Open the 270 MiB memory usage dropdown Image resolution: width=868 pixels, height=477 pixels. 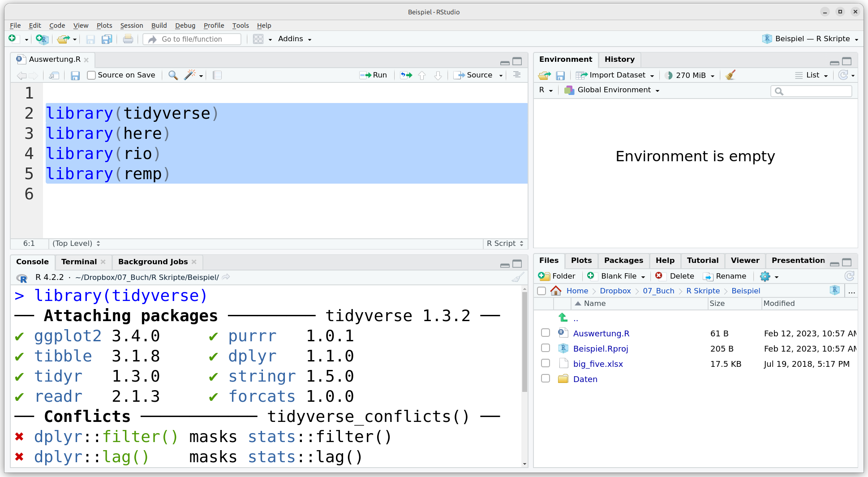(689, 75)
